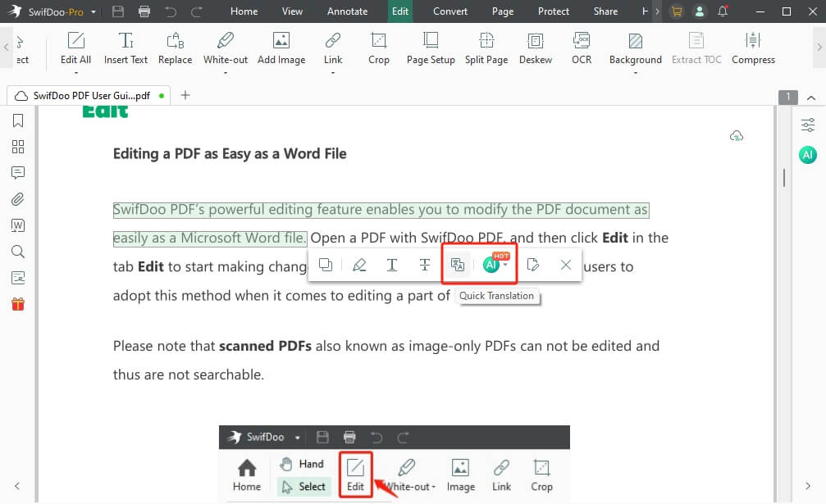The width and height of the screenshot is (826, 504).
Task: Select the White-out tool
Action: 226,48
